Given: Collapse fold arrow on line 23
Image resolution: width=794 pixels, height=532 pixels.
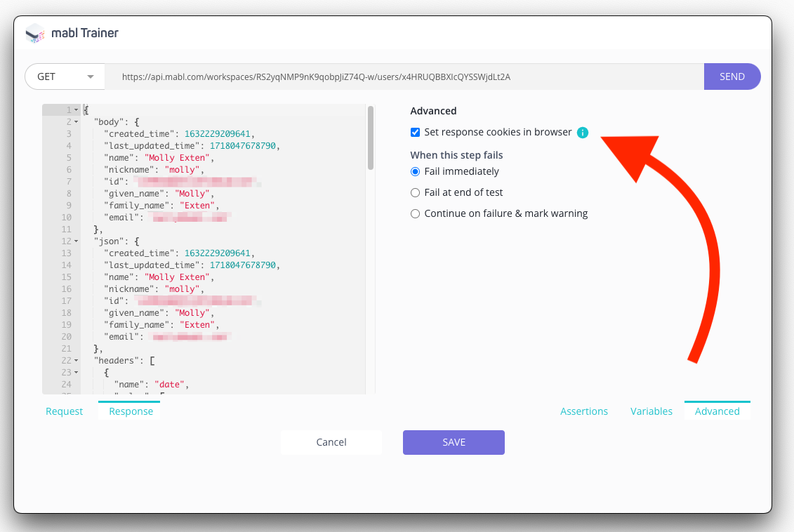Looking at the screenshot, I should [x=77, y=373].
